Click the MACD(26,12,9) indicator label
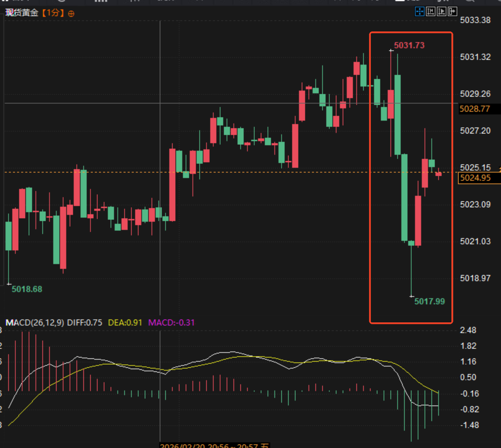This screenshot has width=501, height=448. click(35, 322)
